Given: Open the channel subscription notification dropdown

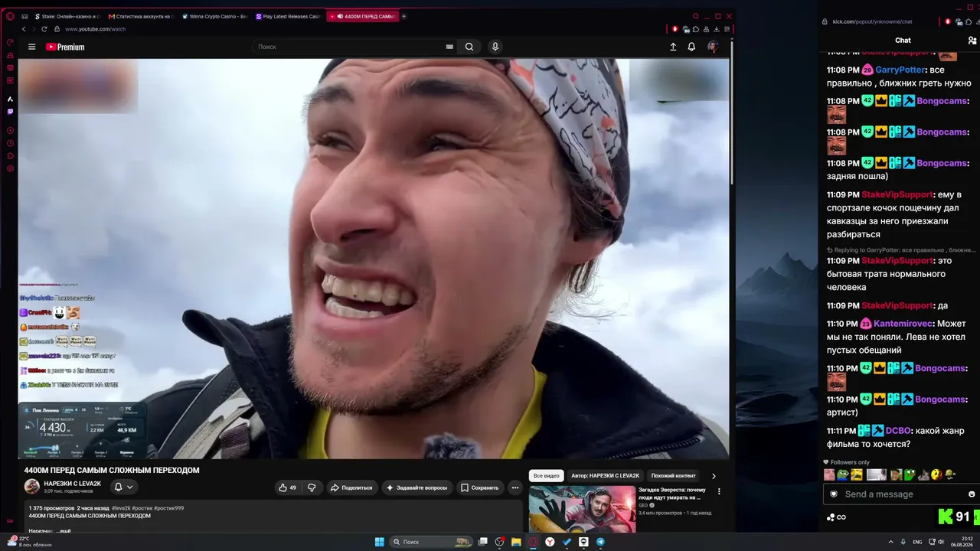Looking at the screenshot, I should coord(123,487).
